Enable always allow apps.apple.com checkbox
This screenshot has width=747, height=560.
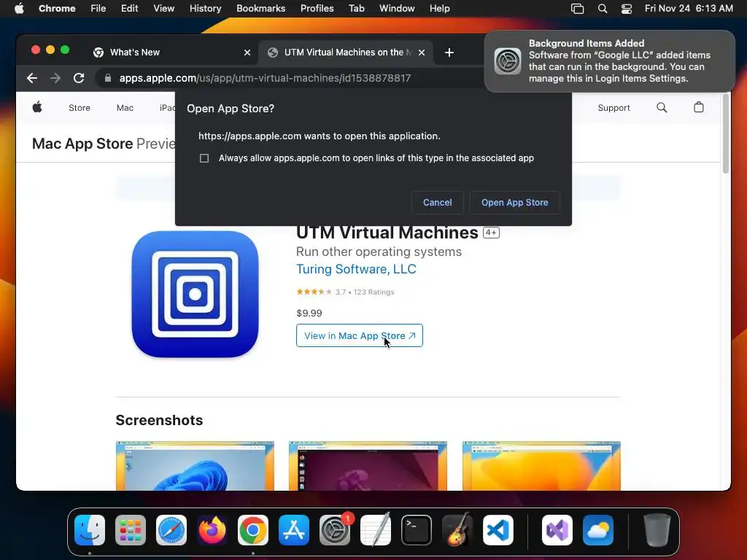pyautogui.click(x=204, y=158)
